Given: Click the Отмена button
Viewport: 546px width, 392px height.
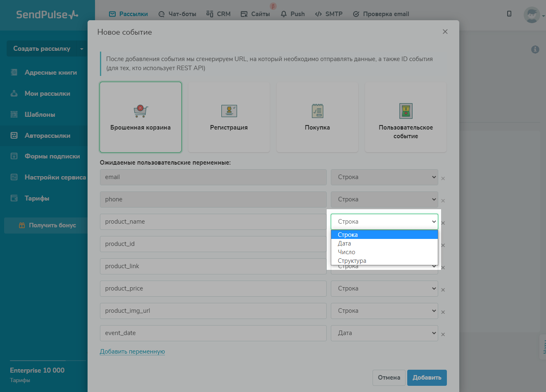Looking at the screenshot, I should click(x=389, y=378).
